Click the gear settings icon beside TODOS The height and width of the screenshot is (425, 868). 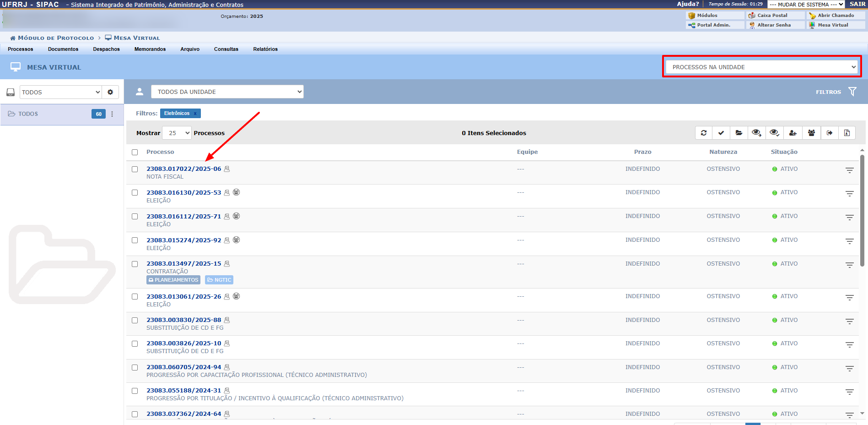pos(110,92)
